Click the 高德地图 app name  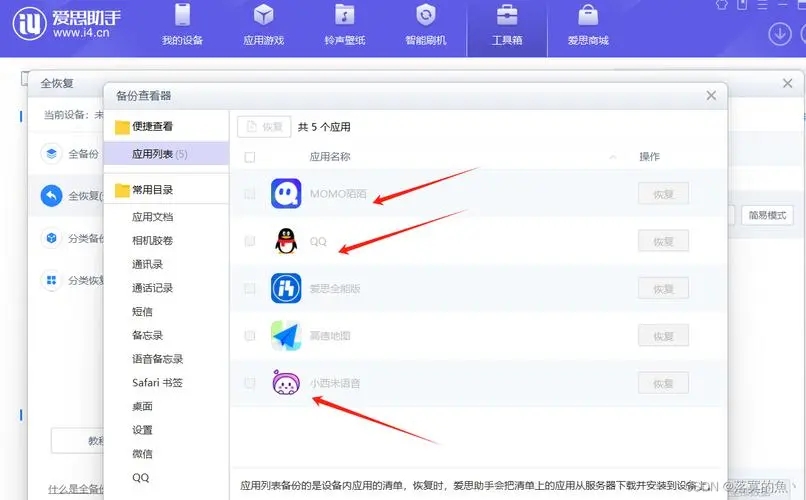point(330,336)
